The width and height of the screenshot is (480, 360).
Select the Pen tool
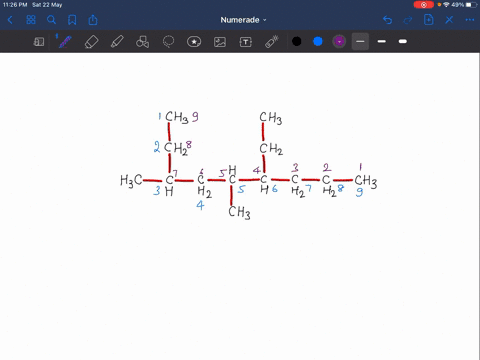coord(65,42)
